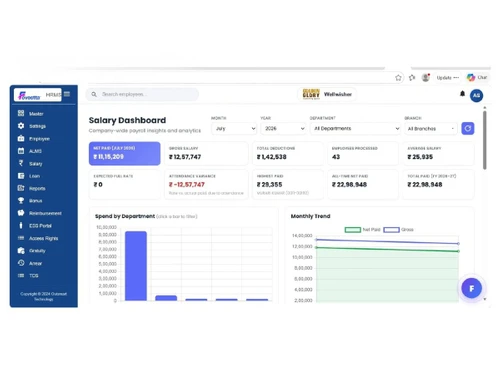Click the Arrear clock icon

coord(21,263)
